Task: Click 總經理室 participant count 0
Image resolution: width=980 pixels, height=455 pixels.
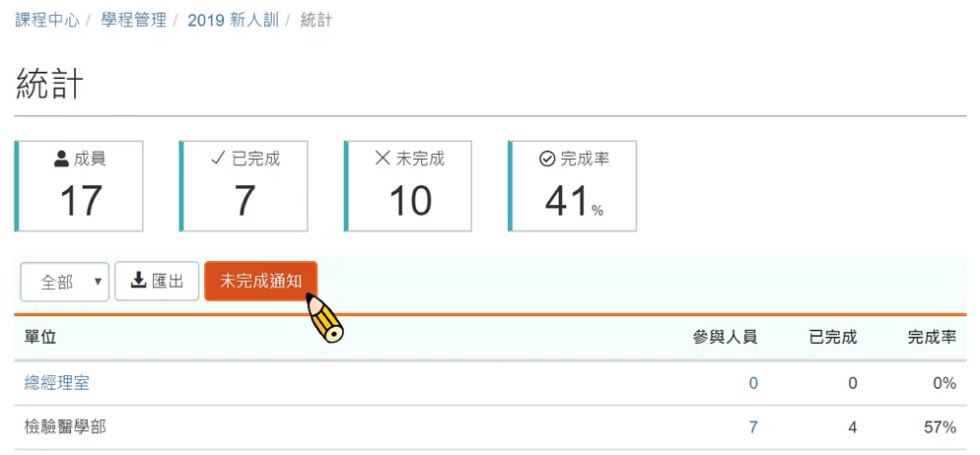Action: pos(753,383)
